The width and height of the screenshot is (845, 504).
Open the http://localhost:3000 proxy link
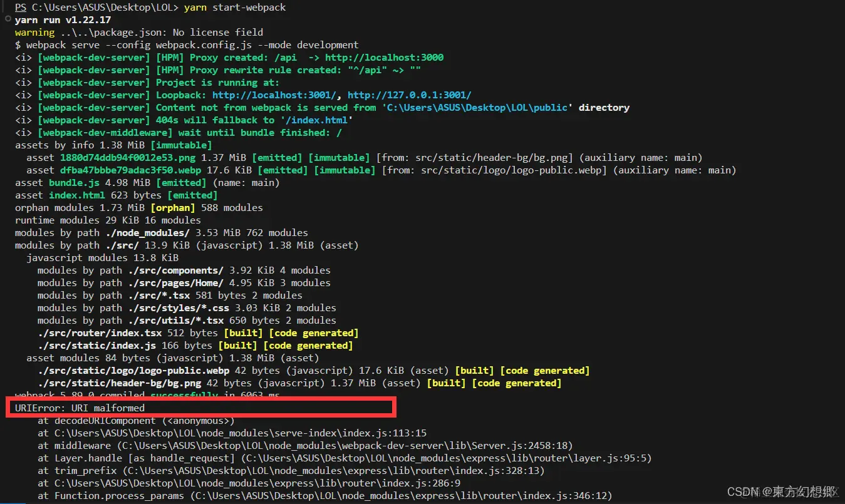(x=384, y=58)
